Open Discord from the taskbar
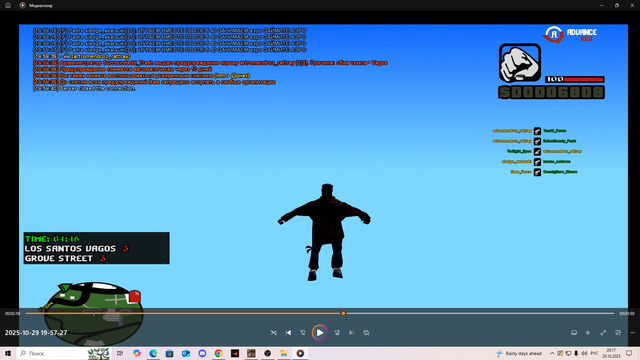The width and height of the screenshot is (640, 360). point(202,353)
